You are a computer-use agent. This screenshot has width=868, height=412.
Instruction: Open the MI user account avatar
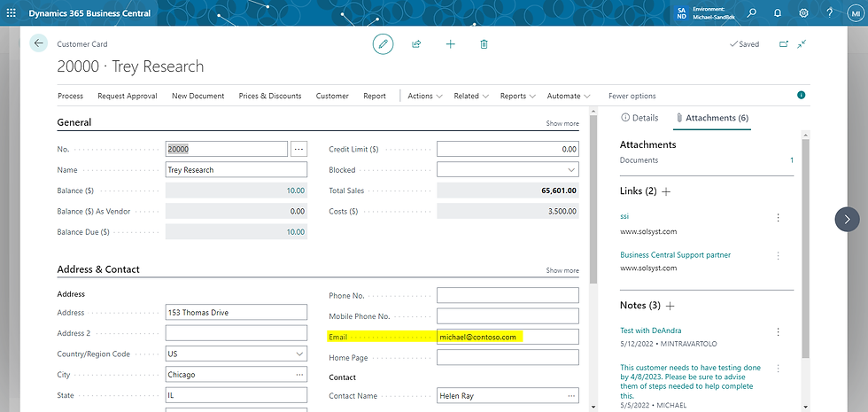(x=855, y=13)
